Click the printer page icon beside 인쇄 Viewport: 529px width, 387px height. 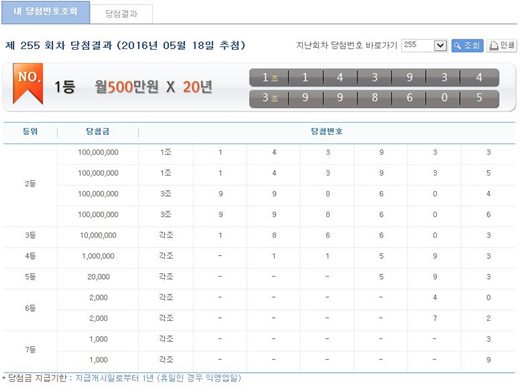[x=494, y=46]
